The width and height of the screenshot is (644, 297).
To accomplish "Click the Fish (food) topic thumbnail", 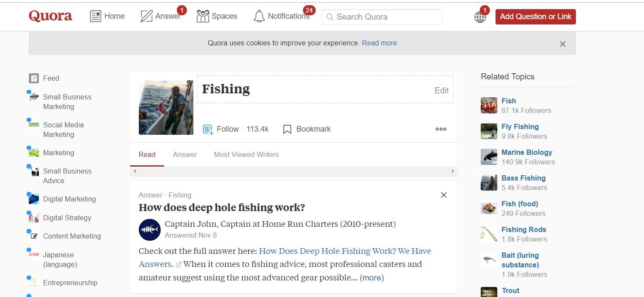I will coord(489,208).
